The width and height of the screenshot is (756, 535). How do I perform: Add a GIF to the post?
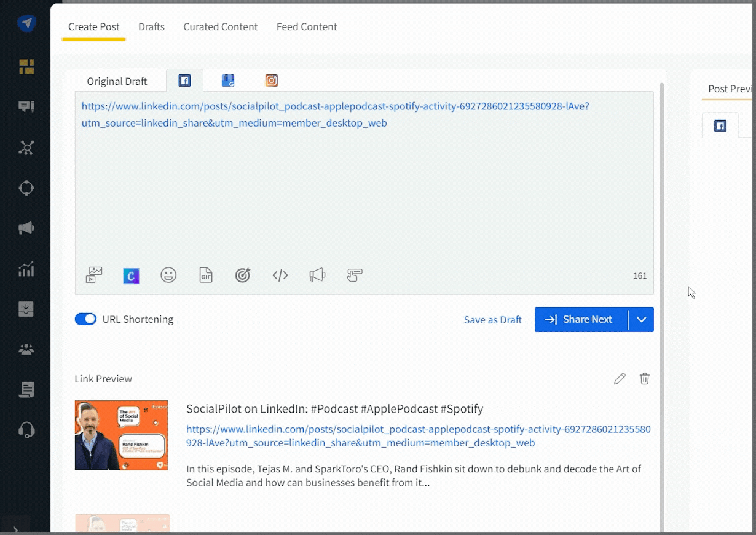click(205, 275)
